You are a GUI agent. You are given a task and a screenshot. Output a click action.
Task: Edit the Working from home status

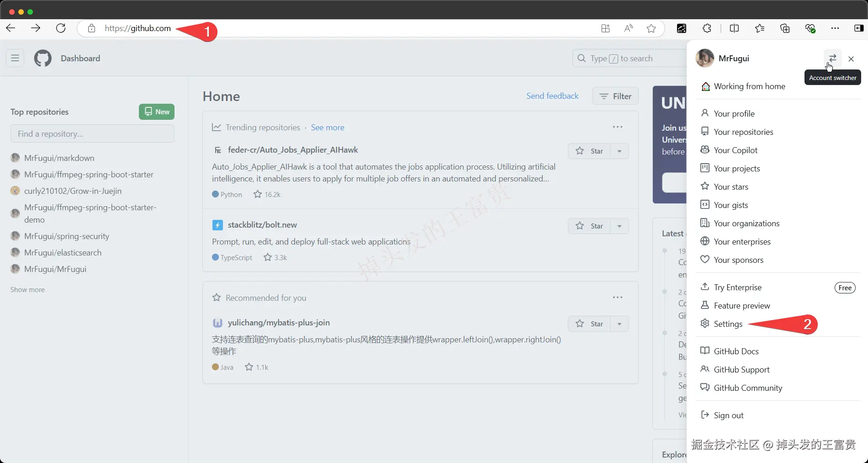coord(744,86)
